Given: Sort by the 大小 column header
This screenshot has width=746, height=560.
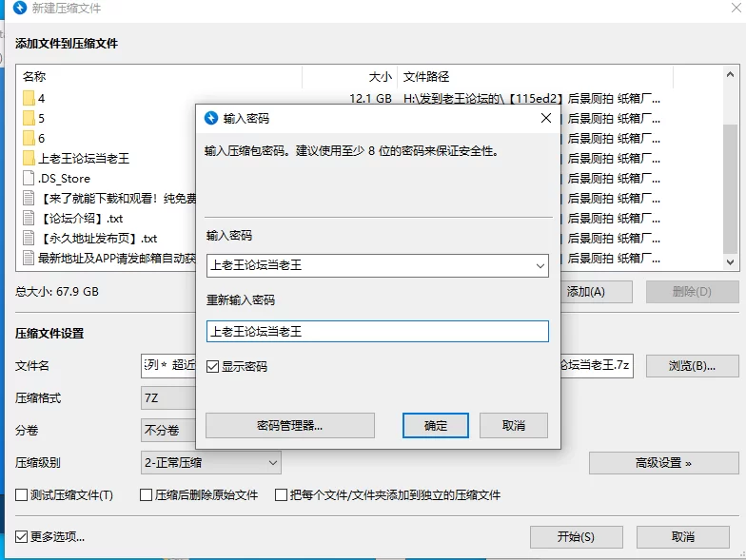Looking at the screenshot, I should click(350, 76).
